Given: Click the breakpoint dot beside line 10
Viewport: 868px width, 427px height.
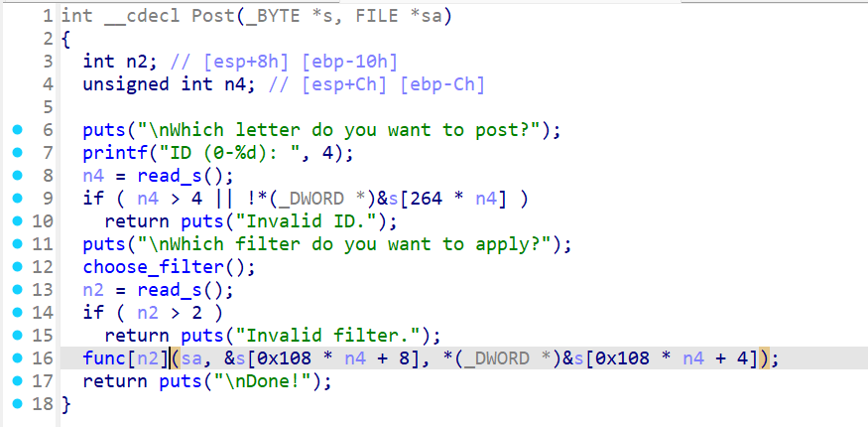Looking at the screenshot, I should 17,221.
